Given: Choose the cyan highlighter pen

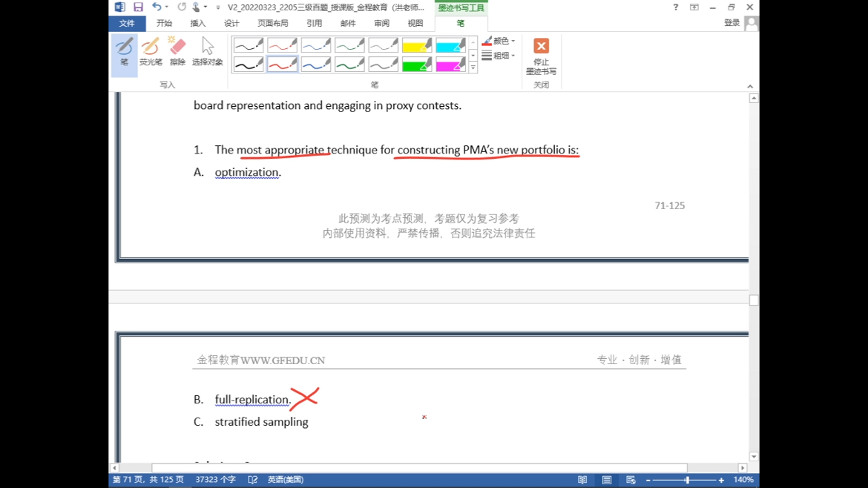Looking at the screenshot, I should tap(450, 44).
